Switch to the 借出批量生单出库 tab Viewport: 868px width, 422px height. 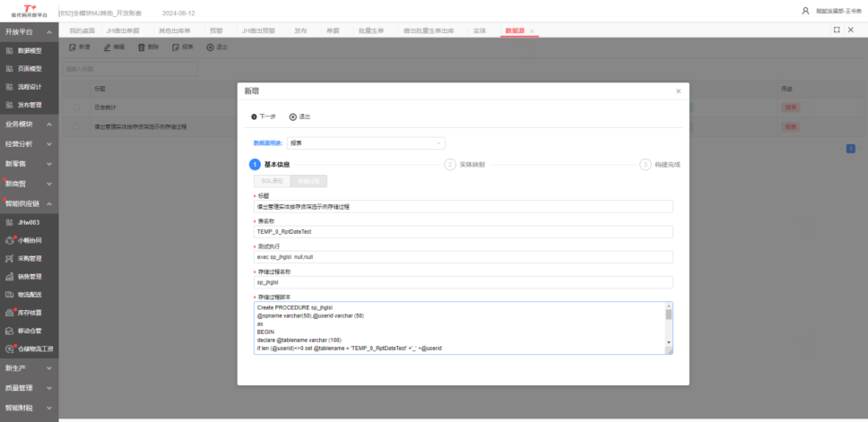point(429,30)
